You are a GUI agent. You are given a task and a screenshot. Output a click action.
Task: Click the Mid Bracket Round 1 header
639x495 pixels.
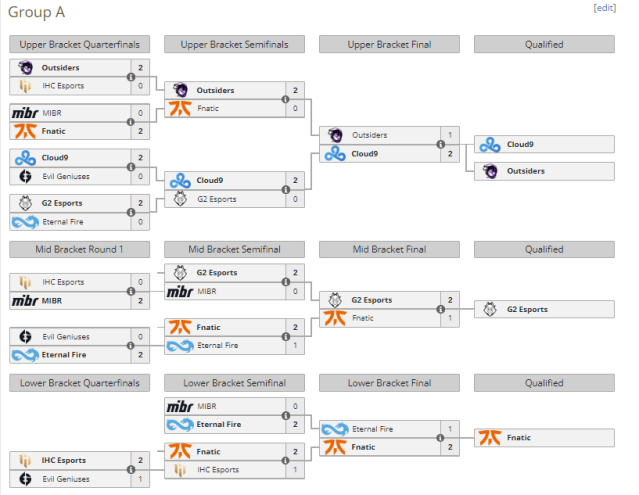pos(79,249)
